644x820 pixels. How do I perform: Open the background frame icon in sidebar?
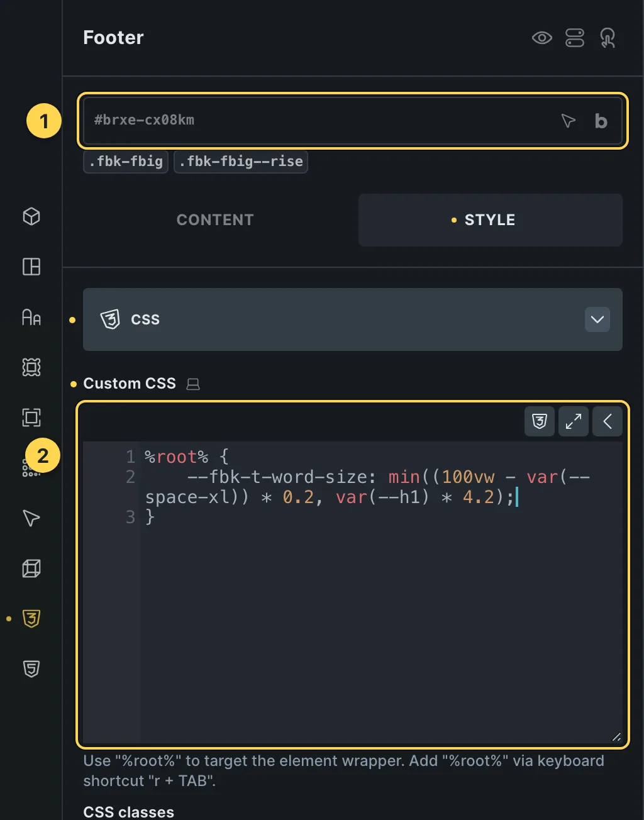pyautogui.click(x=31, y=367)
